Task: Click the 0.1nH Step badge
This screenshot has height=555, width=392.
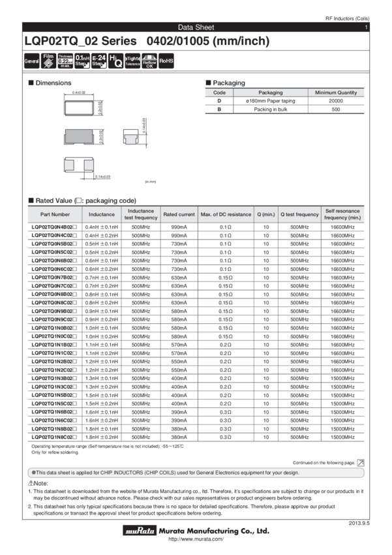Action: pyautogui.click(x=82, y=61)
